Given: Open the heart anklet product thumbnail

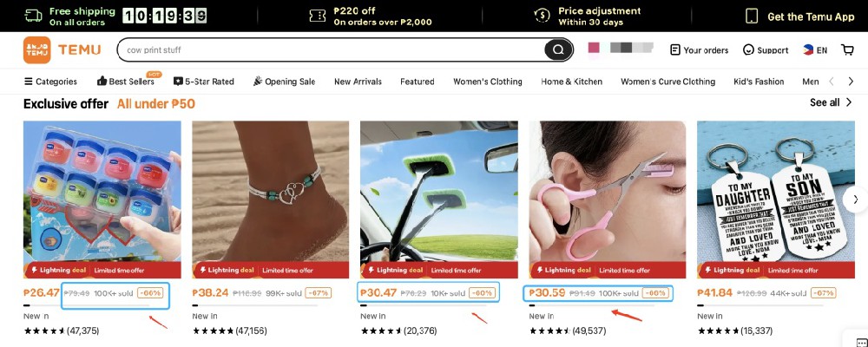Looking at the screenshot, I should point(271,200).
